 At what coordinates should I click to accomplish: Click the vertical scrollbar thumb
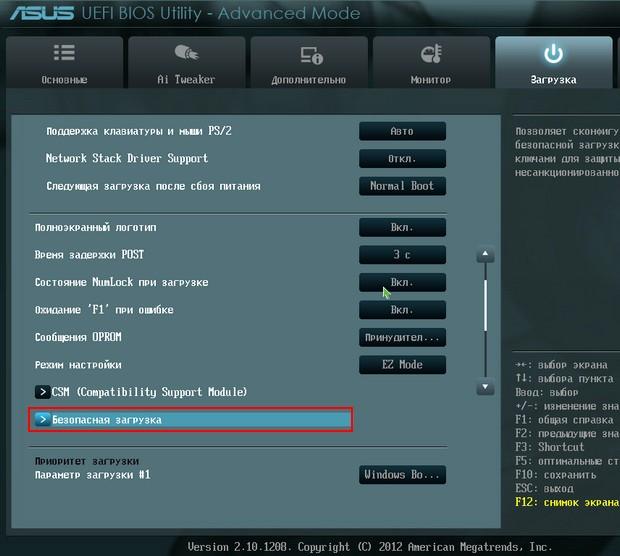click(x=485, y=305)
